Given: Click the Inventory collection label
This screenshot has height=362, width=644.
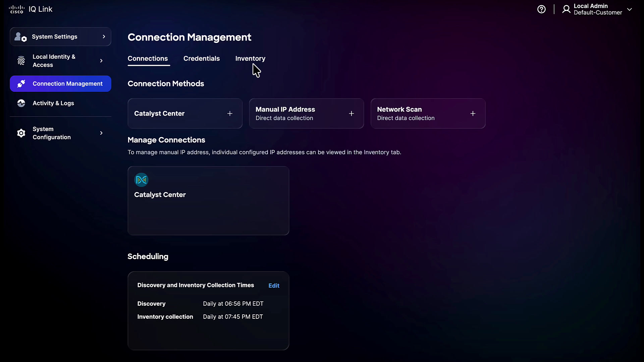Looking at the screenshot, I should (x=165, y=317).
